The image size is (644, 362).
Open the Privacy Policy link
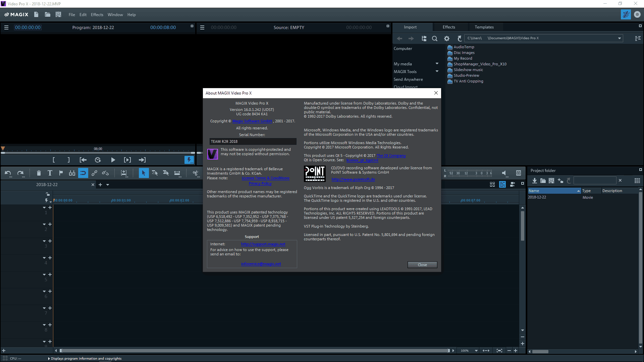260,183
